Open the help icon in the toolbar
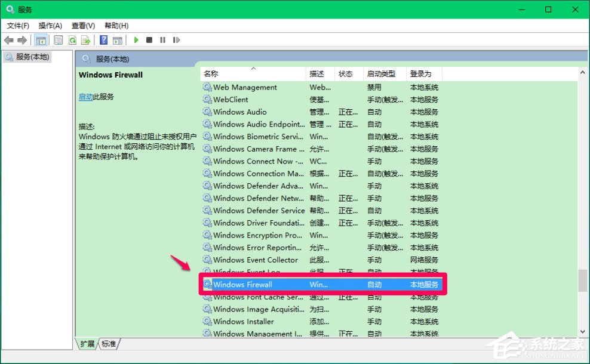Image resolution: width=590 pixels, height=364 pixels. [103, 40]
